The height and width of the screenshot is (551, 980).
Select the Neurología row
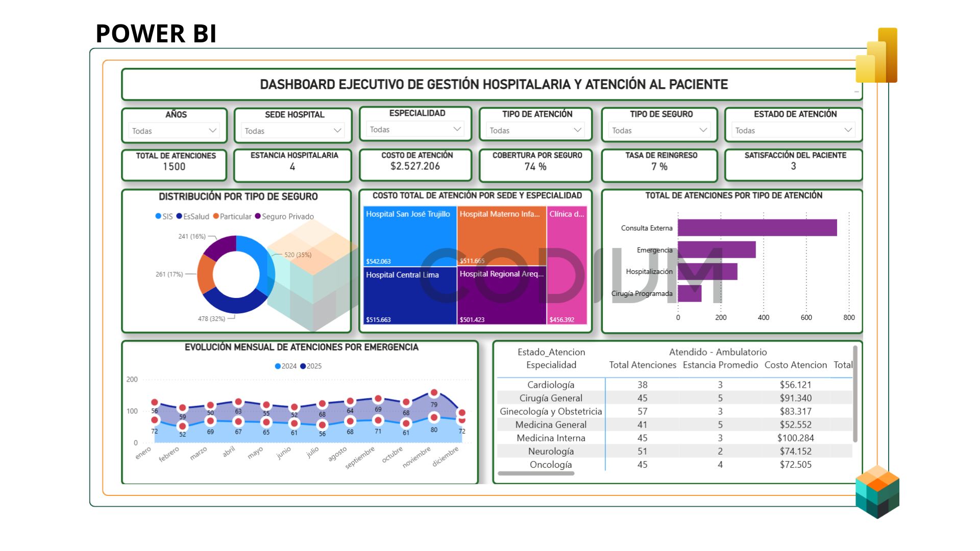[675, 451]
